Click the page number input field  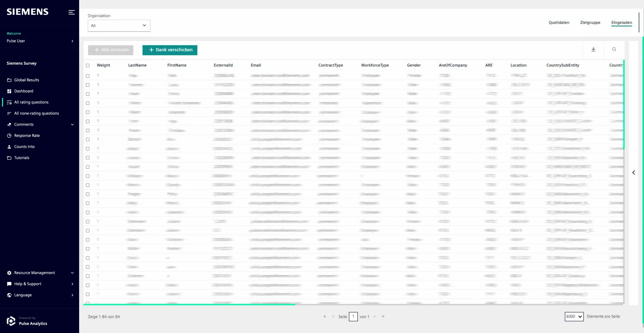(x=353, y=316)
